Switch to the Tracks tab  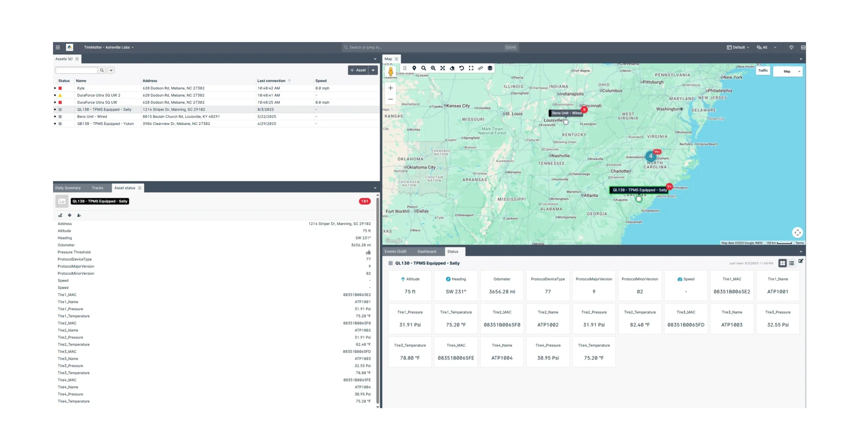point(97,188)
